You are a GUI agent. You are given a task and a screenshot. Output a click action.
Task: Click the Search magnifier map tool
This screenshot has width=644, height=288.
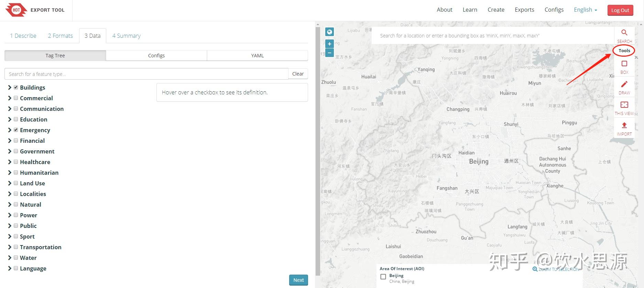pos(624,33)
